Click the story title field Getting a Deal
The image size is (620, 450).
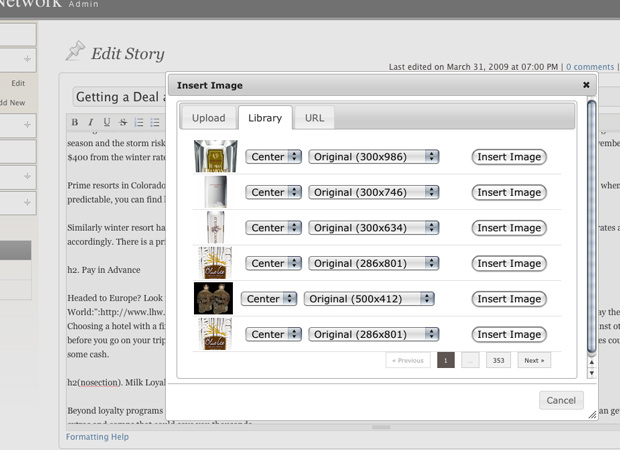coord(121,97)
